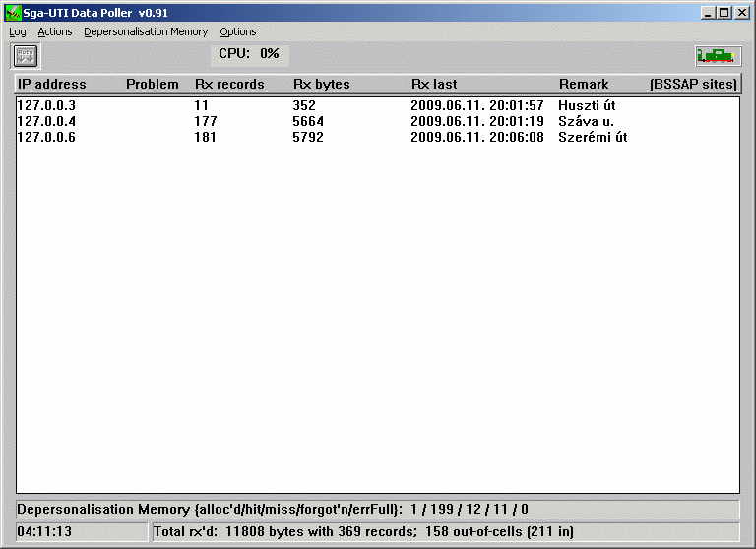The width and height of the screenshot is (756, 549).
Task: Maximize the Data Poller window
Action: click(x=724, y=12)
